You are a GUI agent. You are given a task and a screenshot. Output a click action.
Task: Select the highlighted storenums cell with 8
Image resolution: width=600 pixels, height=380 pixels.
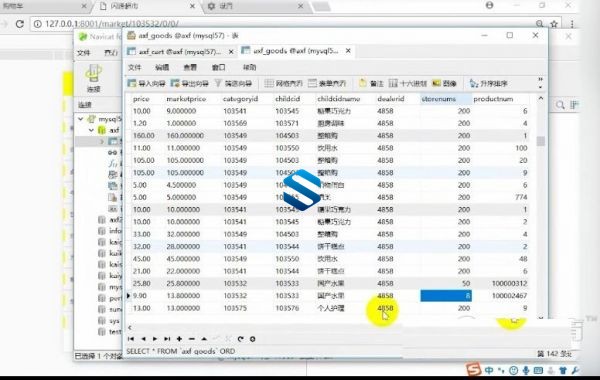(446, 296)
